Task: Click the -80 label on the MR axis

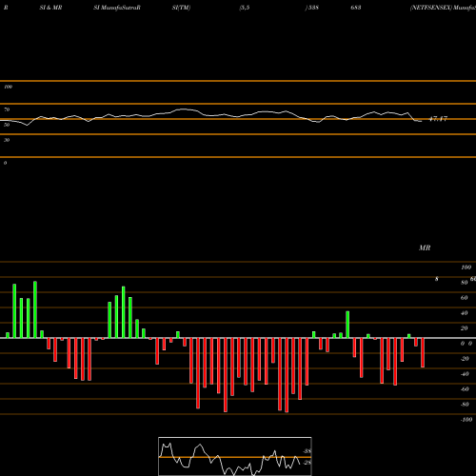Action: coord(465,405)
